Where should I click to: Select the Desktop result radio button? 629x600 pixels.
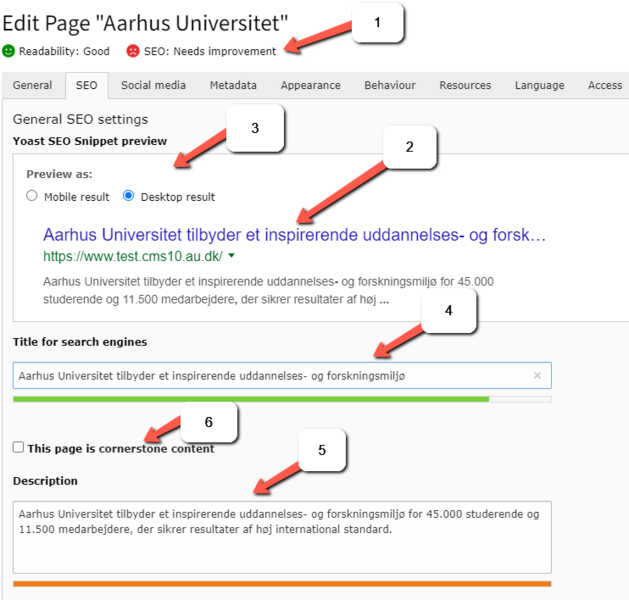(x=128, y=196)
